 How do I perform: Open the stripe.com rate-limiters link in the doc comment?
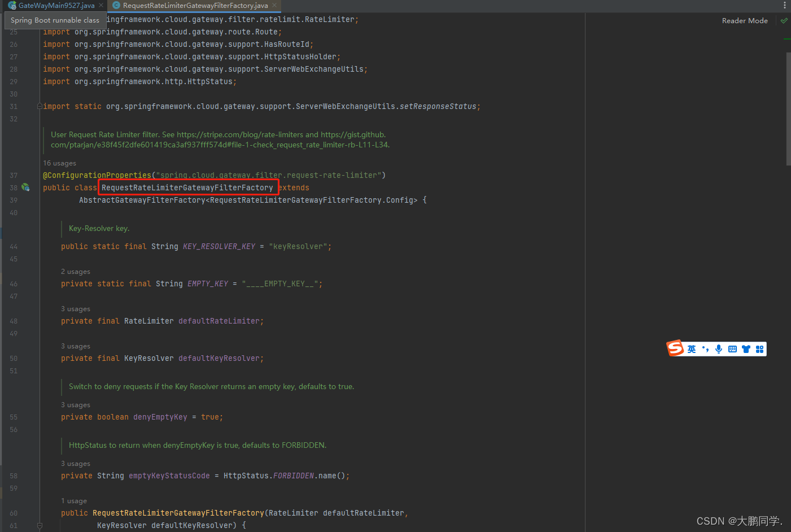tap(240, 134)
